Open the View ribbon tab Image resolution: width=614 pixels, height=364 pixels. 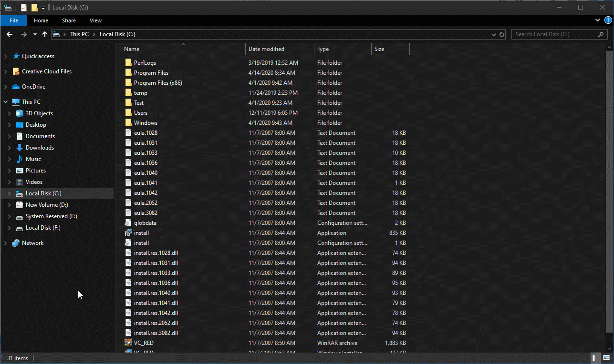coord(95,20)
